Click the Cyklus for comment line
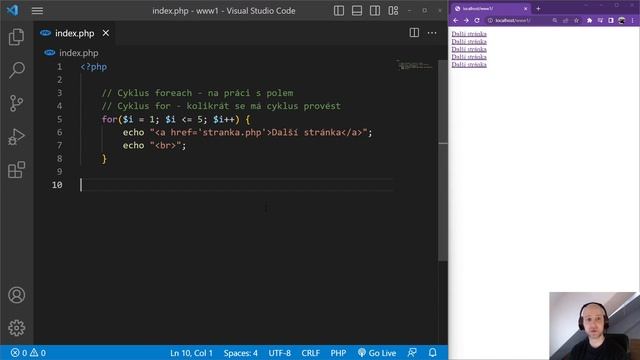Screen dimensions: 640x360 (221, 106)
